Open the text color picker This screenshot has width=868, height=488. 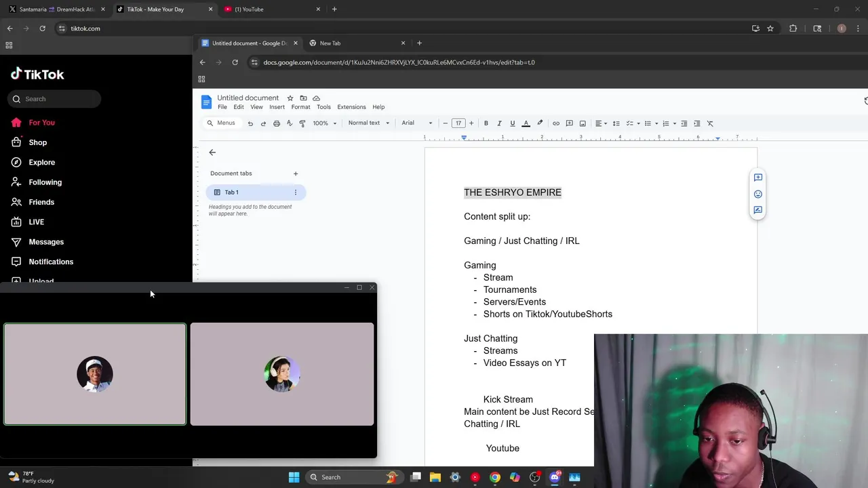[x=526, y=123]
